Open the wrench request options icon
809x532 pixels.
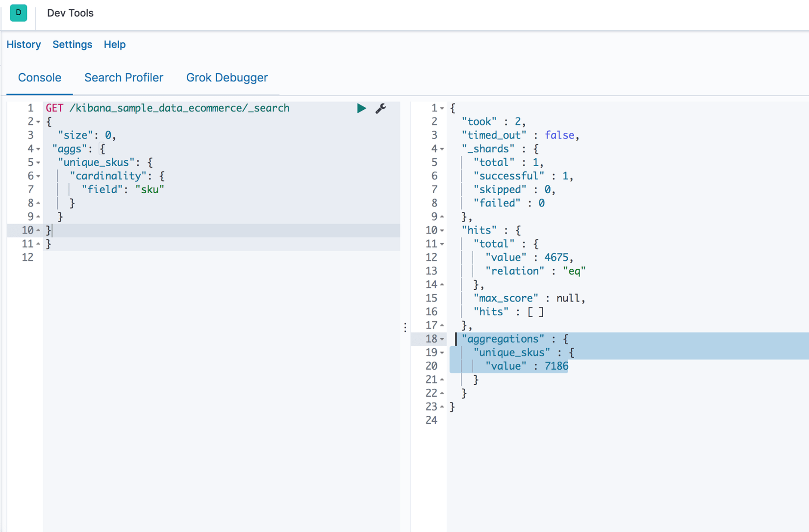[x=380, y=108]
